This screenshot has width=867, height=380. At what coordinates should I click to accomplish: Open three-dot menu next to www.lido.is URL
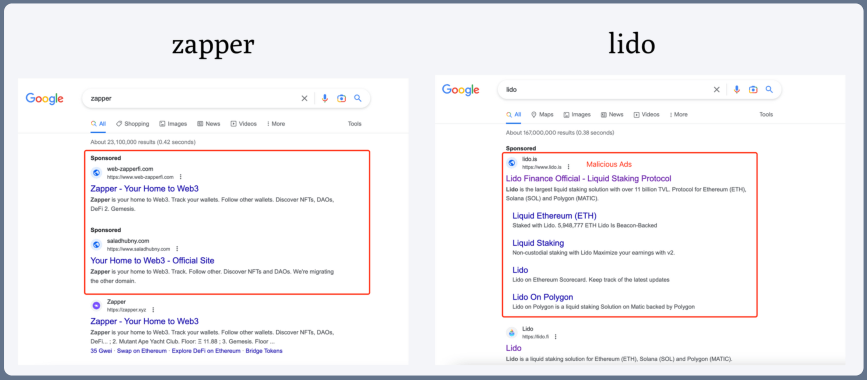click(x=568, y=166)
